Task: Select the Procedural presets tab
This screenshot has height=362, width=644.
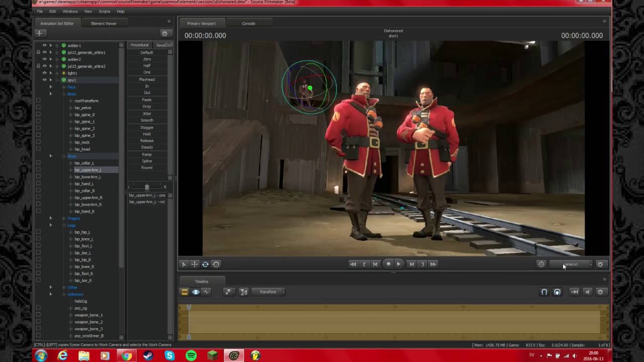Action: (x=139, y=45)
